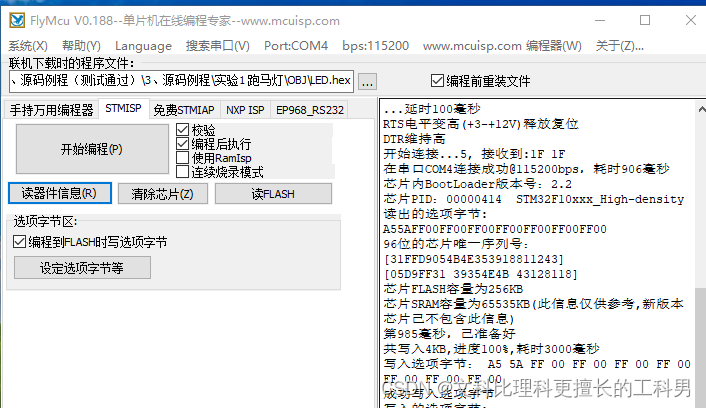Viewport: 706px width, 408px height.
Task: Minimize the FlyMcu window
Action: (x=599, y=20)
